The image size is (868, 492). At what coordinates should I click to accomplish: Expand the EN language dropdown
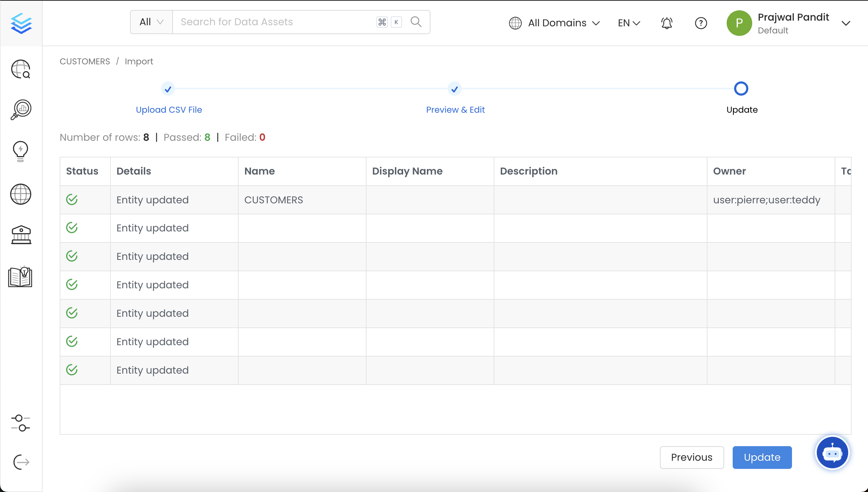point(628,23)
